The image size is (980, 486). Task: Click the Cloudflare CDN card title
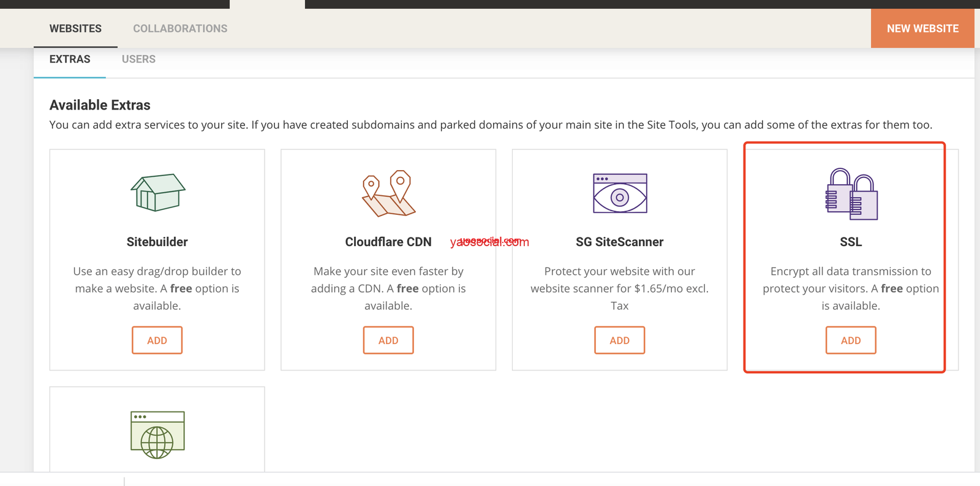click(388, 242)
